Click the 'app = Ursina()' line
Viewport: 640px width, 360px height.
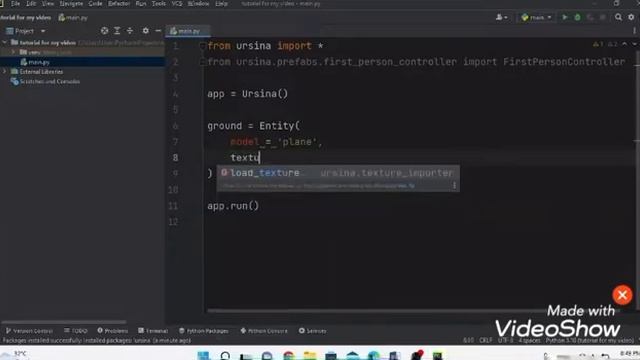click(247, 94)
